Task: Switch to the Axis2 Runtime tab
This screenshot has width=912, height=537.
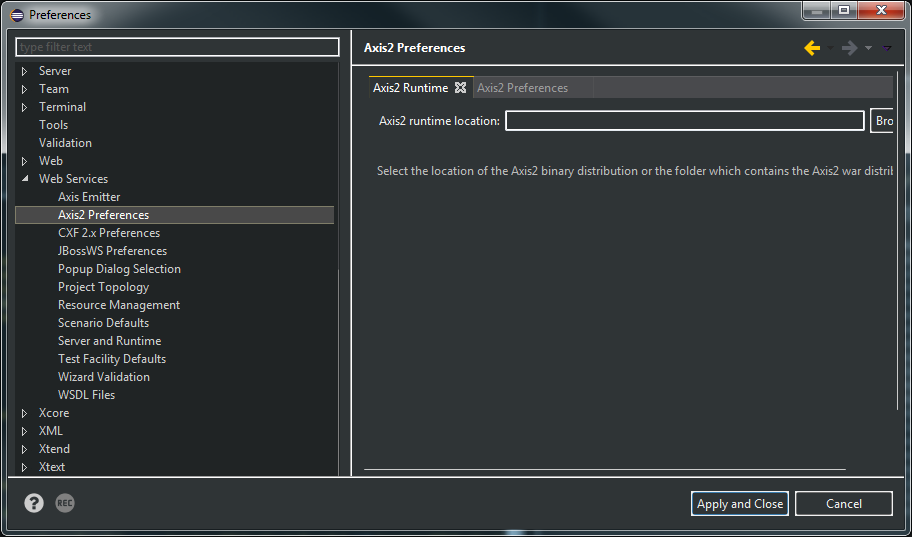Action: (x=411, y=88)
